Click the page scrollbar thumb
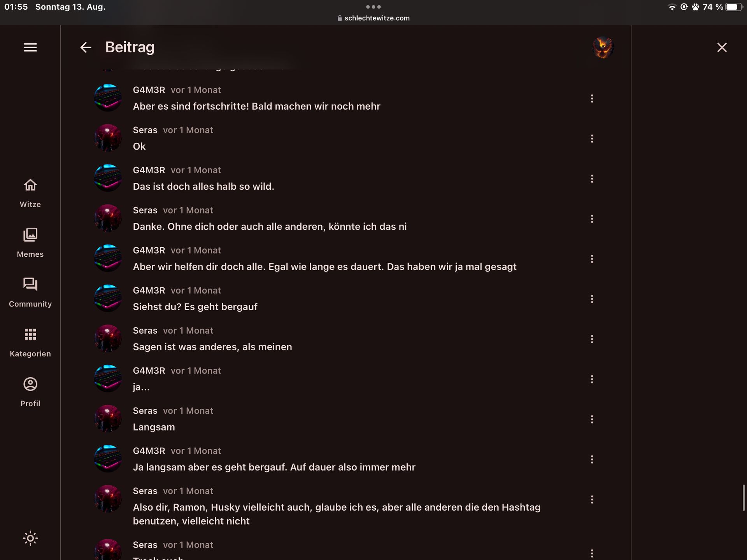The image size is (747, 560). 743,498
